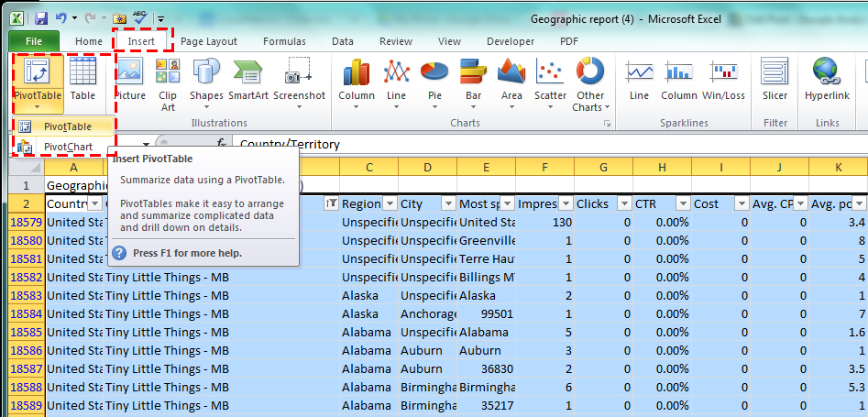Screen dimensions: 868x417
Task: Click the Excel application icon in title bar
Action: (17, 19)
